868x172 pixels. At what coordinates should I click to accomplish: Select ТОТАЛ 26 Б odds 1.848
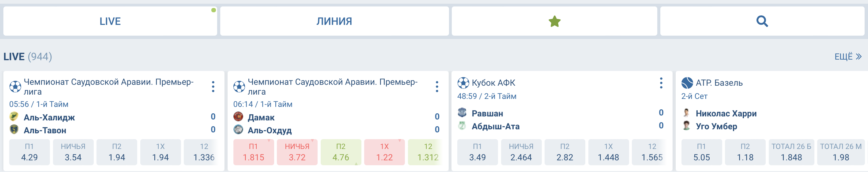(x=791, y=152)
